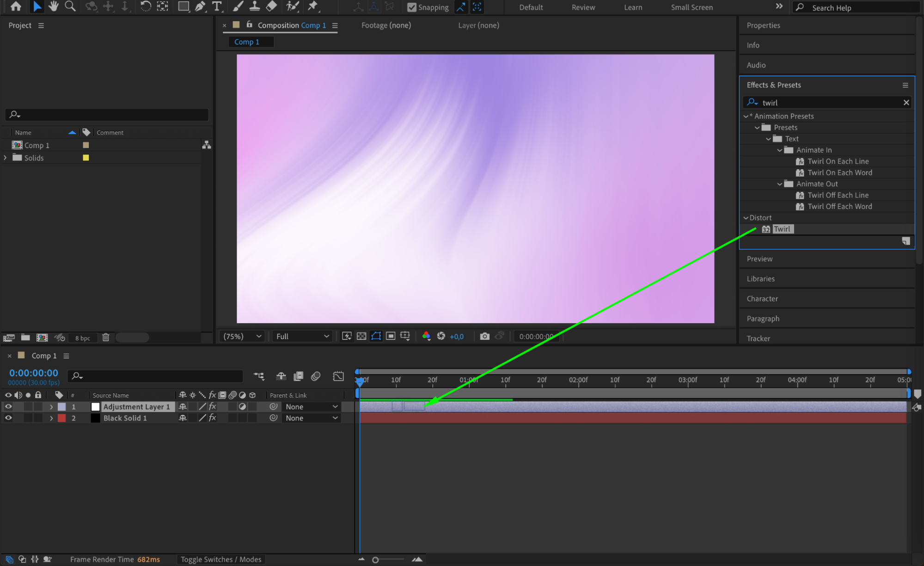Clear the twirl search field

(x=906, y=103)
